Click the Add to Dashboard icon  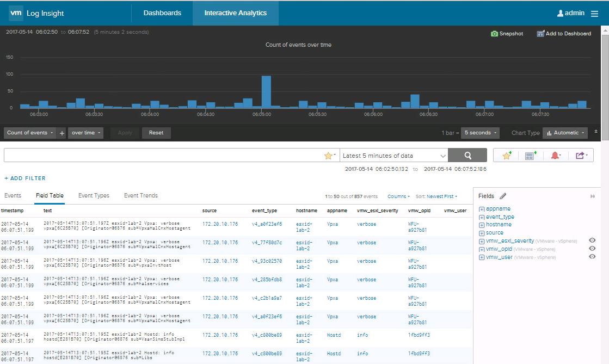coord(540,34)
